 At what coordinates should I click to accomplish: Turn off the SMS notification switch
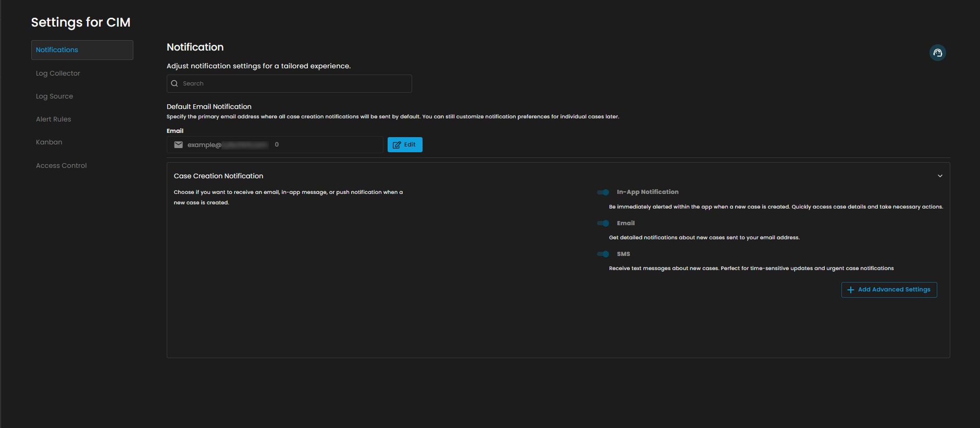pyautogui.click(x=603, y=254)
